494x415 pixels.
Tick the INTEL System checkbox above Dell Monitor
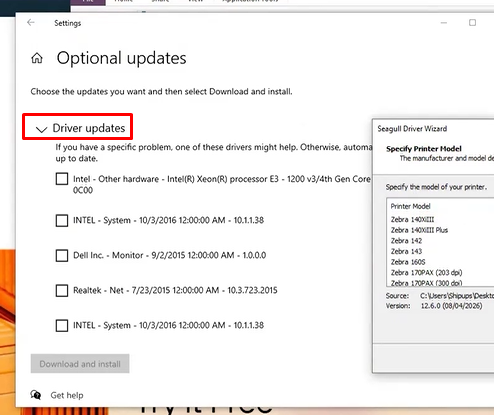click(62, 220)
